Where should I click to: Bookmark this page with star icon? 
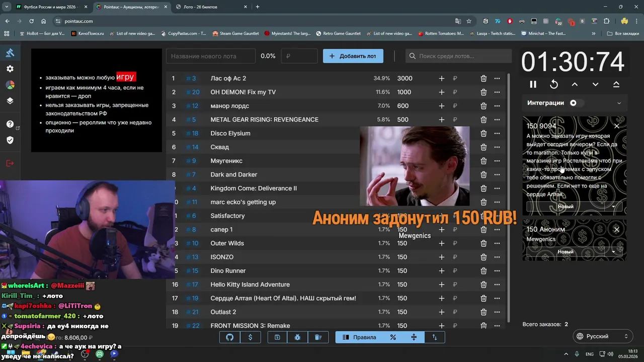click(469, 21)
